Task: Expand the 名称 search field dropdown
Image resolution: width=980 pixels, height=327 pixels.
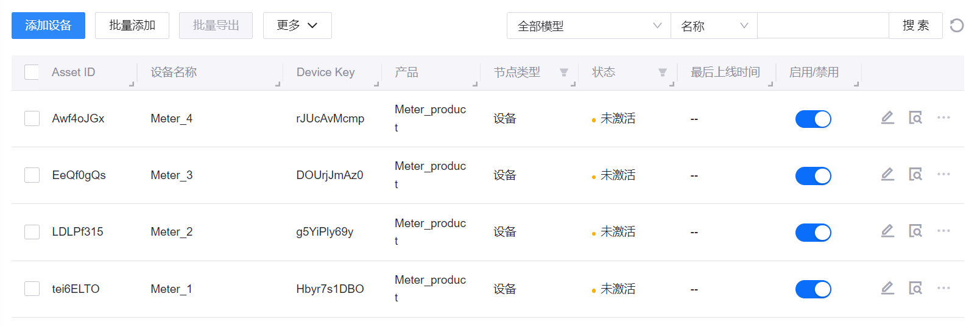Action: click(714, 26)
